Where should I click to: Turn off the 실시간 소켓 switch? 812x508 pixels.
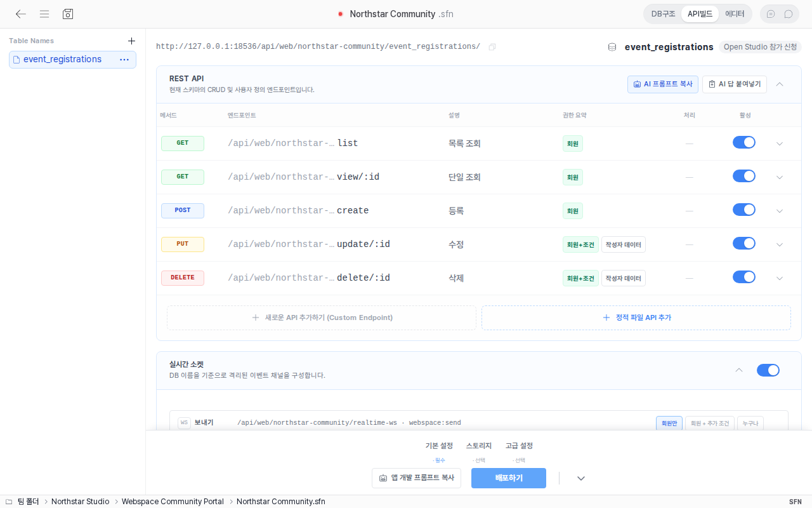pyautogui.click(x=768, y=370)
